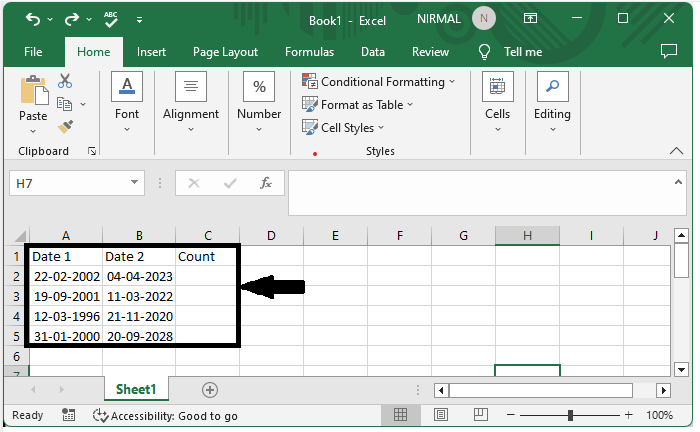Expand the Number format group
This screenshot has width=700, height=432.
tap(259, 100)
